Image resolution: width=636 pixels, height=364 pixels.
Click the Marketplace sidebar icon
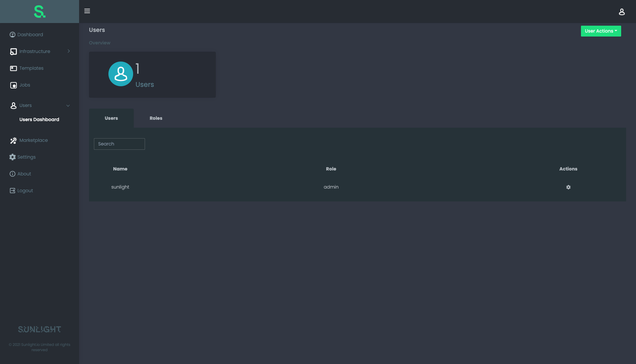point(13,140)
